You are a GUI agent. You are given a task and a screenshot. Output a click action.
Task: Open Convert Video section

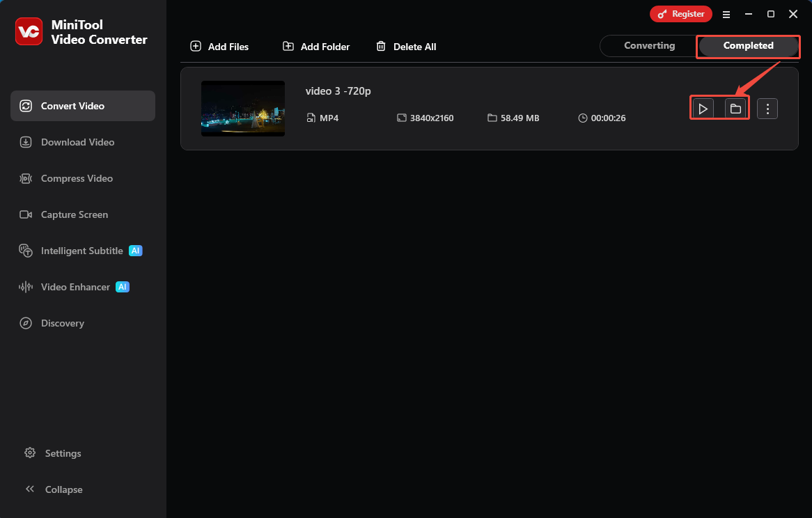click(83, 106)
